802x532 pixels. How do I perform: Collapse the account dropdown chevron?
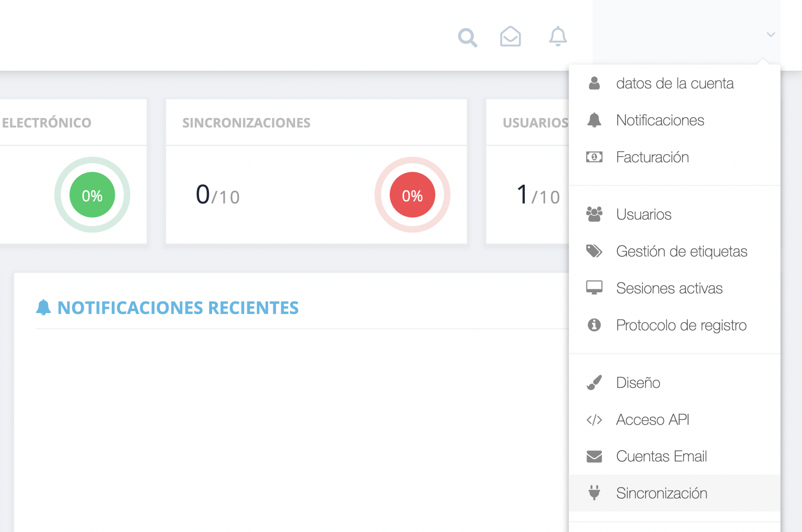pyautogui.click(x=771, y=34)
